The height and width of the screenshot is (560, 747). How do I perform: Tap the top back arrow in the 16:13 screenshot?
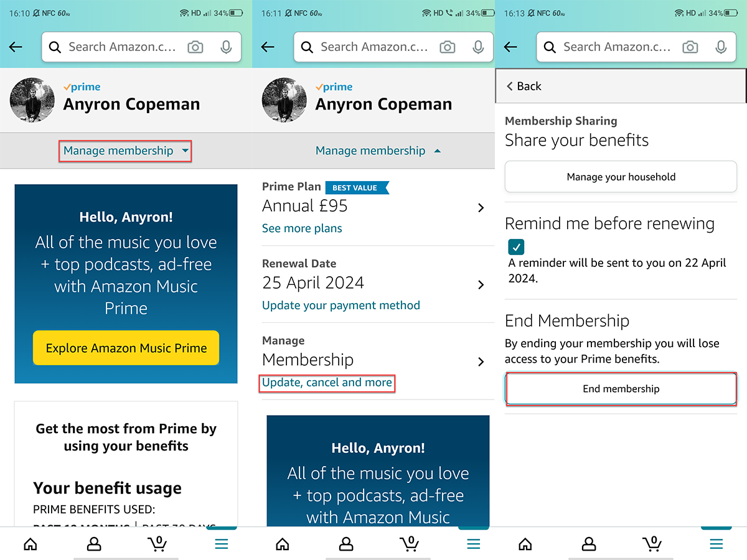click(510, 47)
